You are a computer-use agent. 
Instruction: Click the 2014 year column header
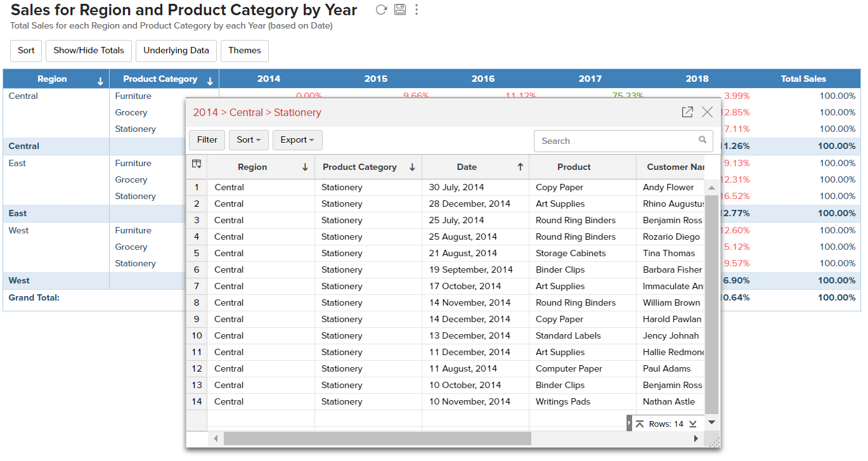(268, 79)
